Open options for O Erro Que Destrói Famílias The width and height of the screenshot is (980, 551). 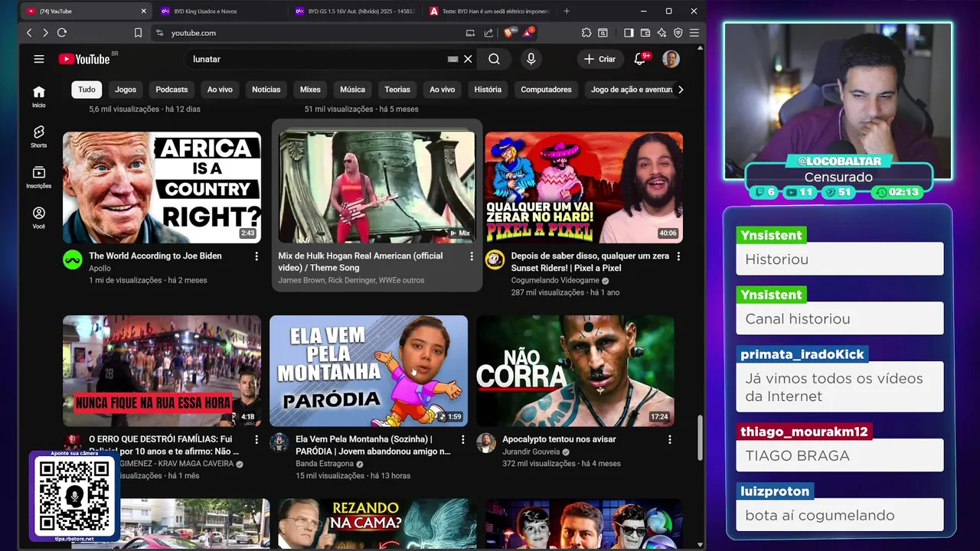256,440
